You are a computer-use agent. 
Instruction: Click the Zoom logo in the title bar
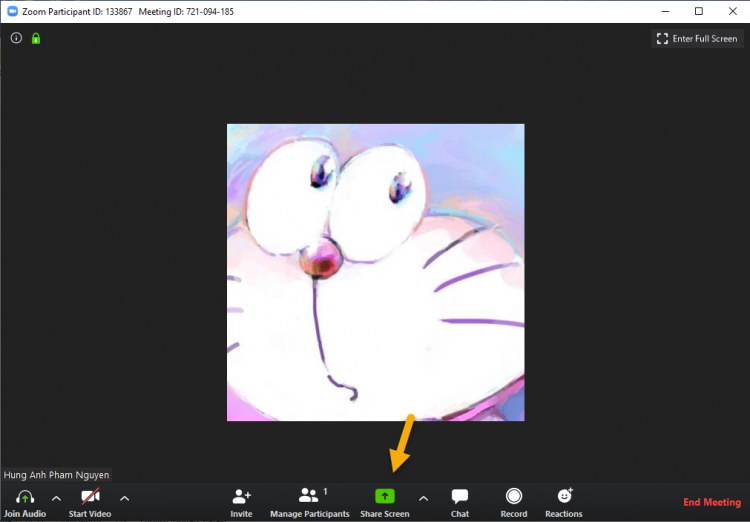[13, 11]
